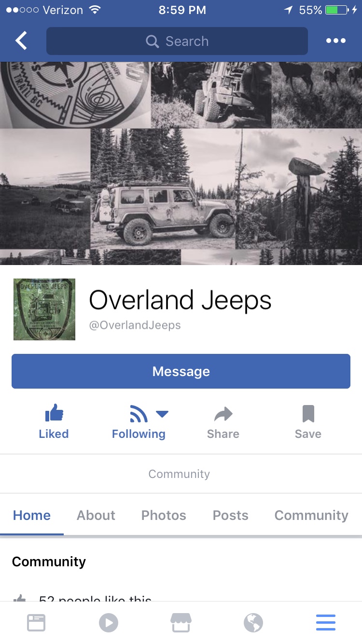Open the hamburger menu icon
Image resolution: width=362 pixels, height=644 pixels.
[x=326, y=623]
